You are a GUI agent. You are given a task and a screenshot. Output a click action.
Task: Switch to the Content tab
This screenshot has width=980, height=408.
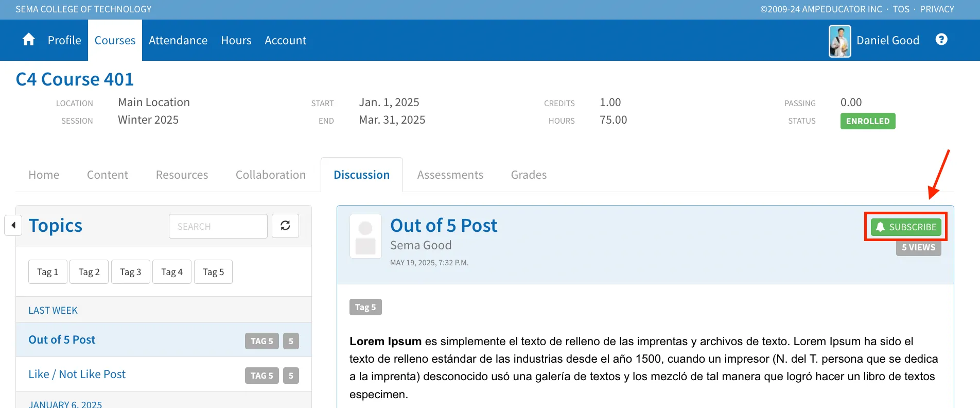(x=108, y=175)
